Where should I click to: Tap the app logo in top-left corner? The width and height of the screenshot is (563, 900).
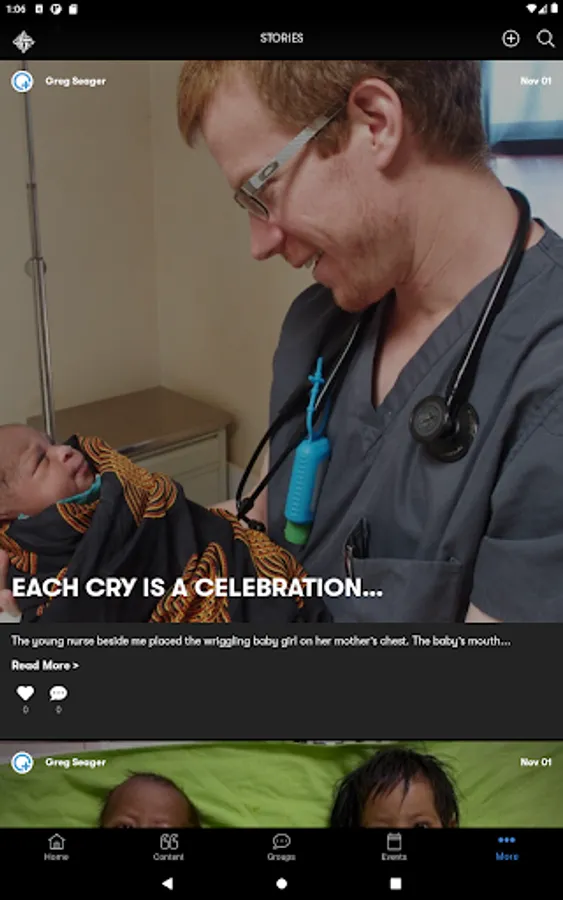(24, 41)
